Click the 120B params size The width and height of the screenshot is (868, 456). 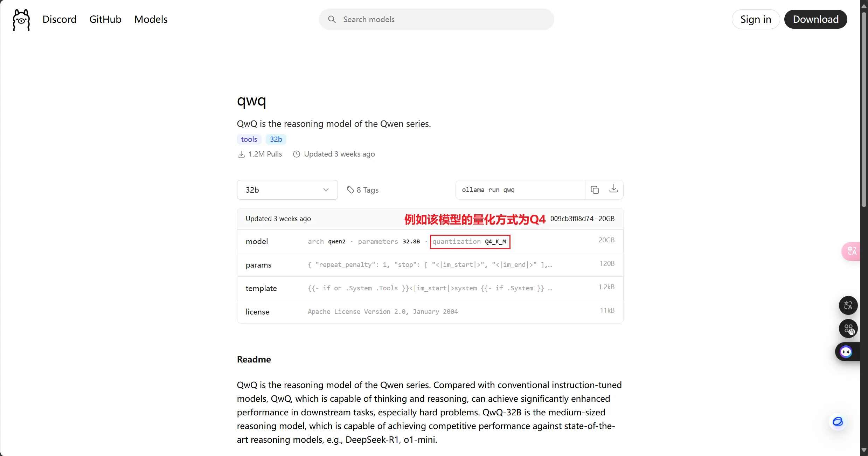tap(607, 263)
